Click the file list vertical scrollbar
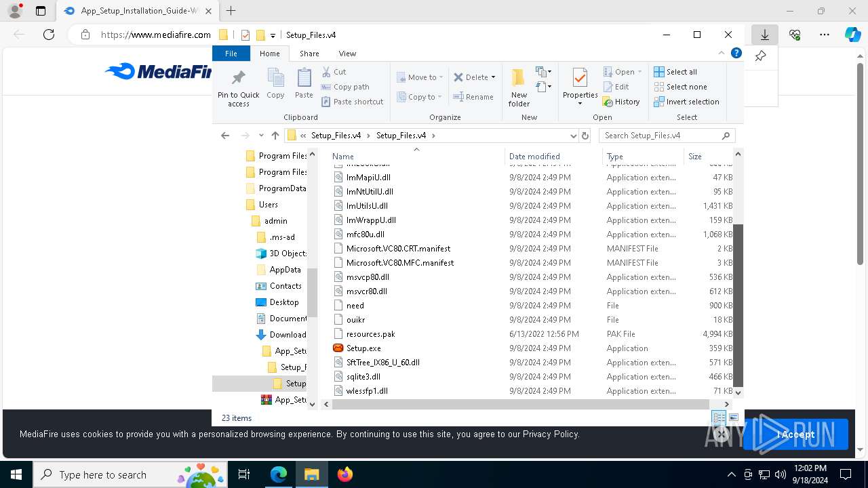 738,306
